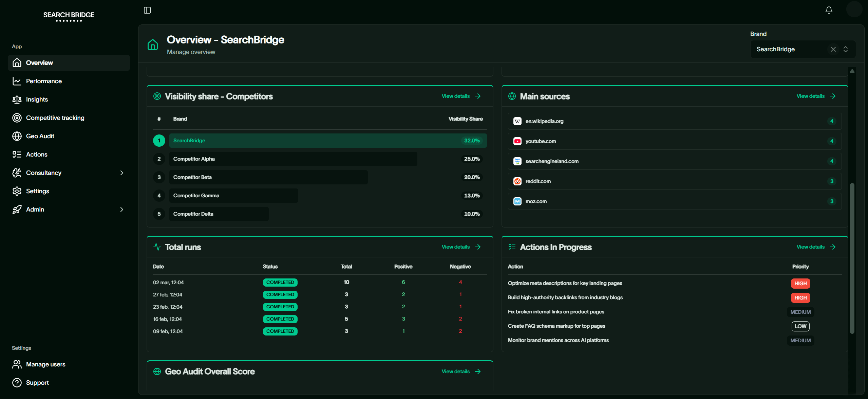The width and height of the screenshot is (868, 399).
Task: Click COMPLETED status for 16 feb run
Action: [280, 319]
